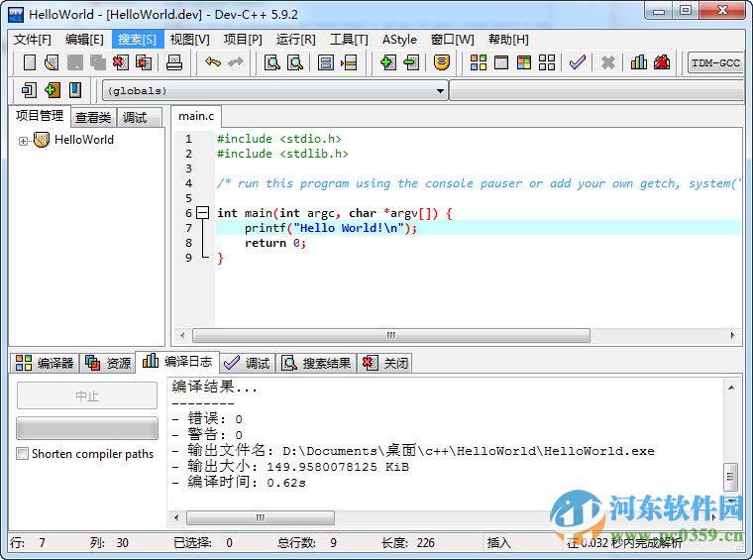This screenshot has height=560, width=753.
Task: Click the Goto Line icon
Action: 349,62
